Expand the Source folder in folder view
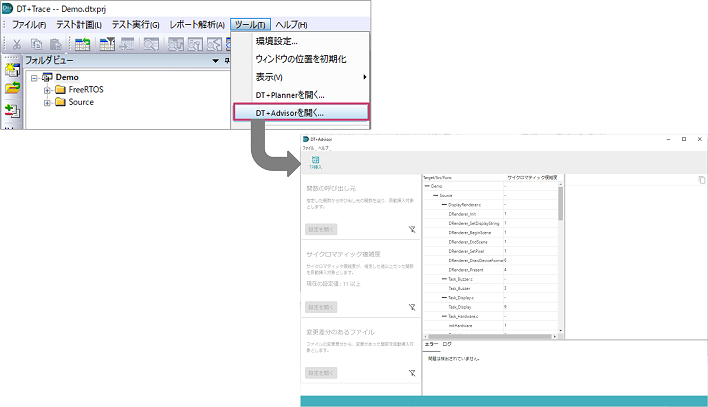The width and height of the screenshot is (708, 407). point(47,102)
